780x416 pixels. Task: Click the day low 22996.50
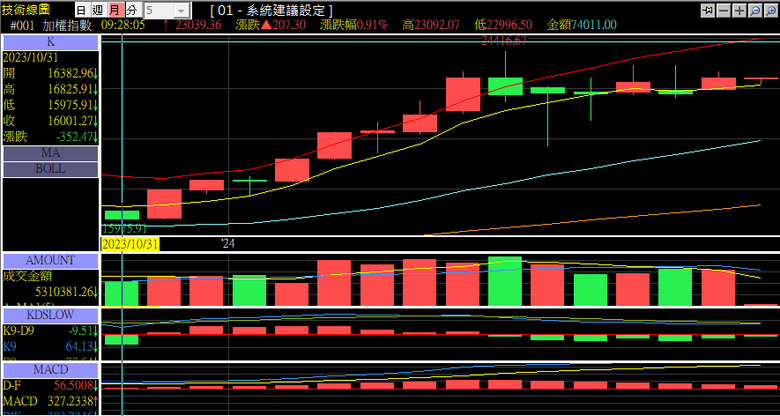[x=509, y=25]
